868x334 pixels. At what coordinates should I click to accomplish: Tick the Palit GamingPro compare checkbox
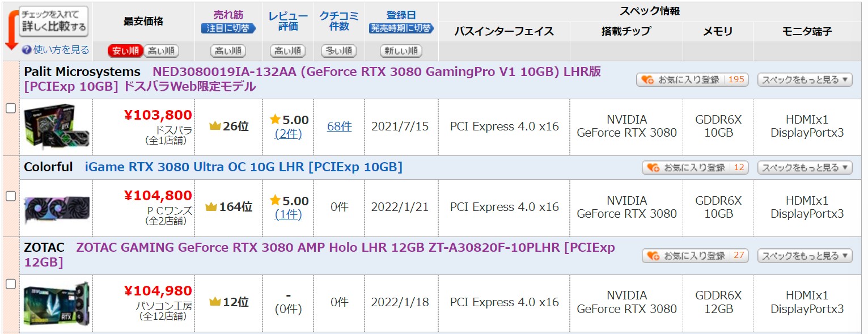11,109
